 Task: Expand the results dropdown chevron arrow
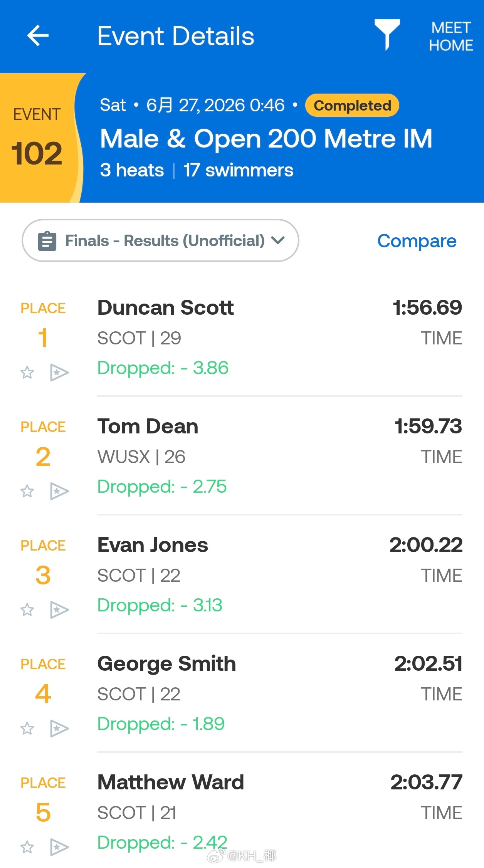point(278,241)
